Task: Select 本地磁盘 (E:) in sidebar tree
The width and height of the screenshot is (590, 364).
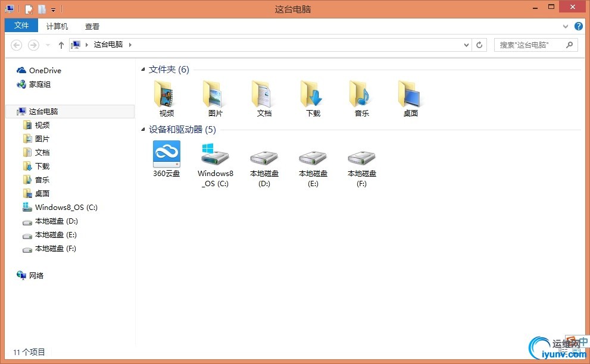Action: point(49,235)
